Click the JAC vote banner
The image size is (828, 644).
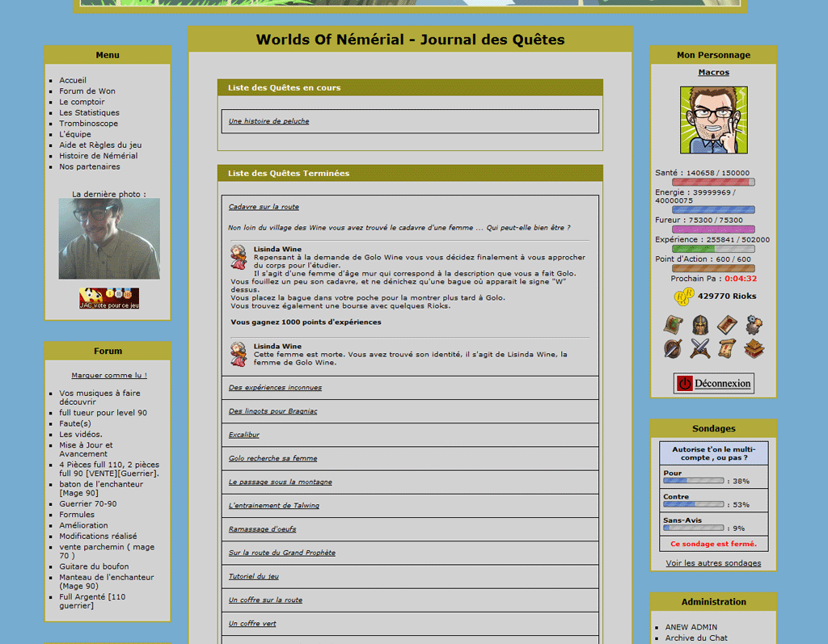[109, 298]
